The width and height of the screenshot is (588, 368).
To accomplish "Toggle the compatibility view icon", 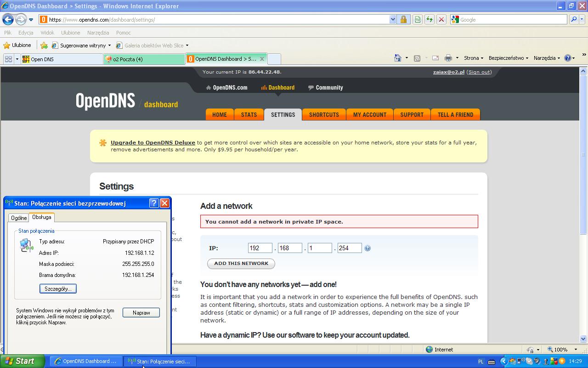I will (x=417, y=19).
